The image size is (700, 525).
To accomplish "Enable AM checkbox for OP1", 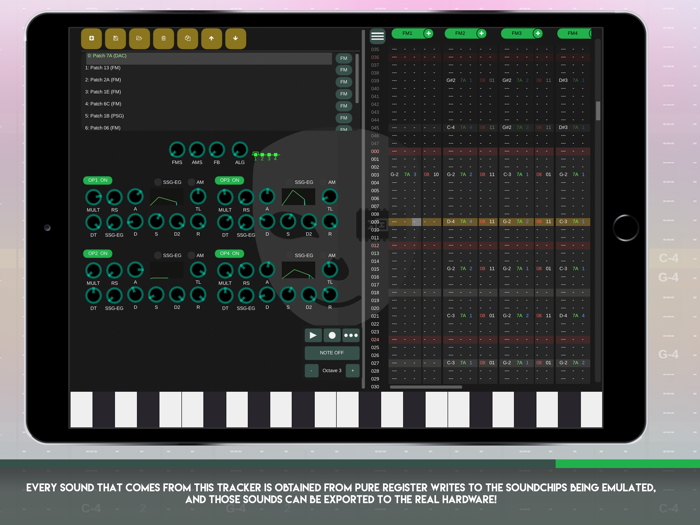I will (191, 182).
